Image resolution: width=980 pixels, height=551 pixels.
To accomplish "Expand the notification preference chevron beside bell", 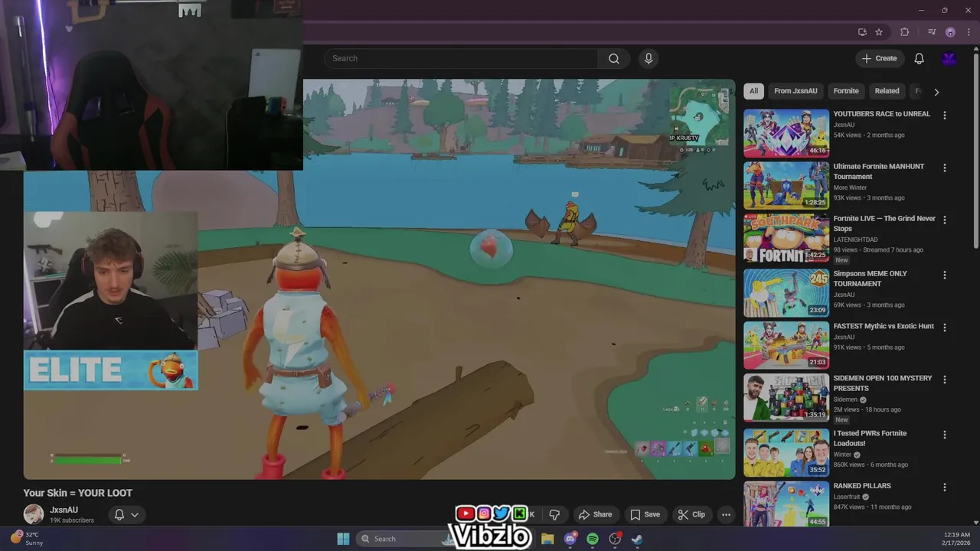I will (135, 514).
